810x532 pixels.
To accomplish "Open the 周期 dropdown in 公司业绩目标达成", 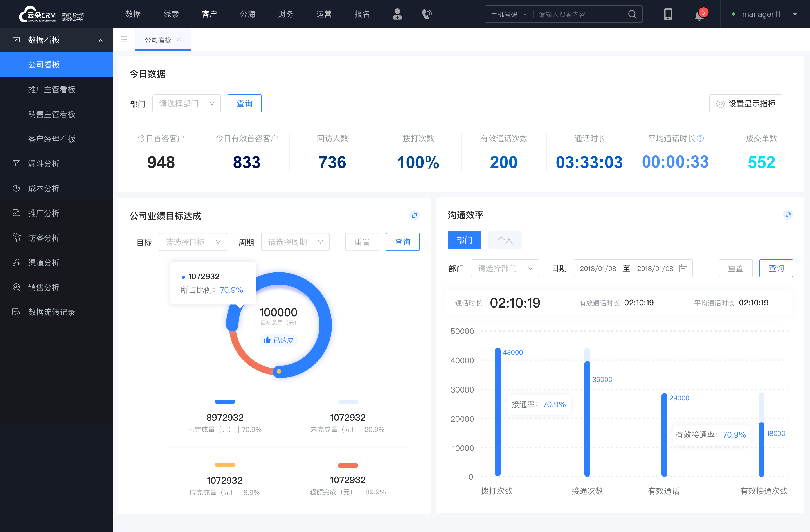I will coord(295,241).
